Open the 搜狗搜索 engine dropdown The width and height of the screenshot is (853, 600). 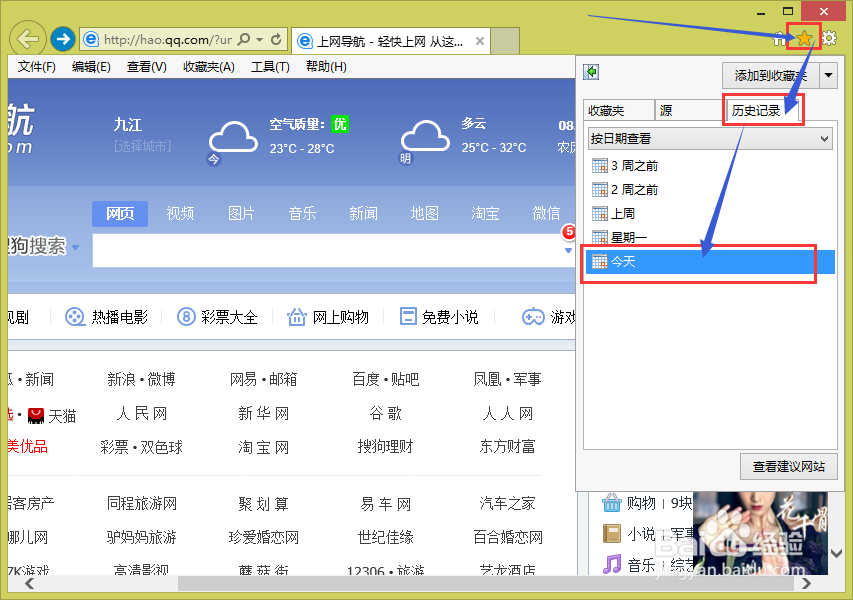[76, 248]
